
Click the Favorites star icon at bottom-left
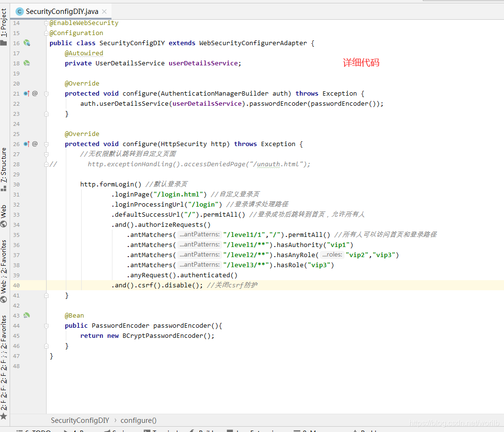[3, 416]
